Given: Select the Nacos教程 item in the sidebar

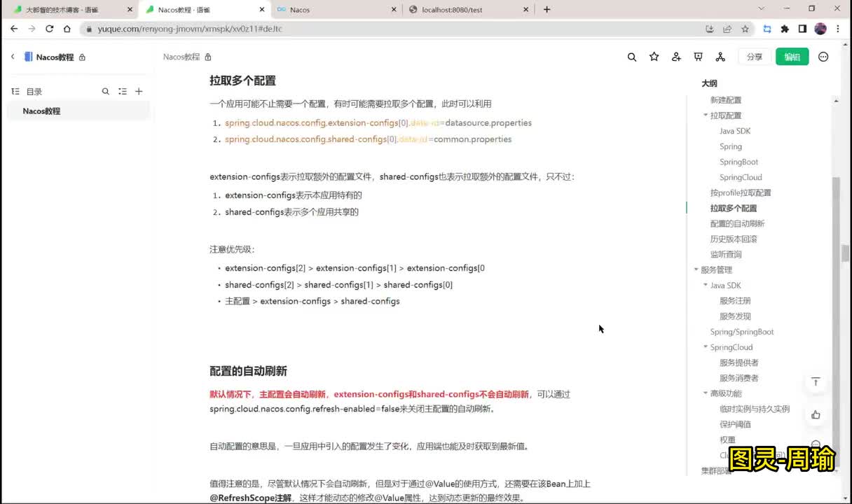Looking at the screenshot, I should 78,111.
